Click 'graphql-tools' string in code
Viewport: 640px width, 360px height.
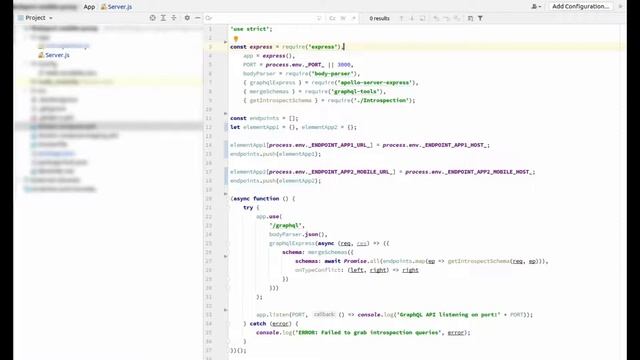[355, 91]
